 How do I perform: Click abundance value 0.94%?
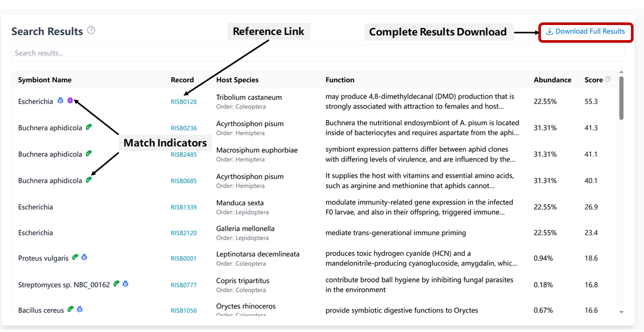(x=543, y=259)
